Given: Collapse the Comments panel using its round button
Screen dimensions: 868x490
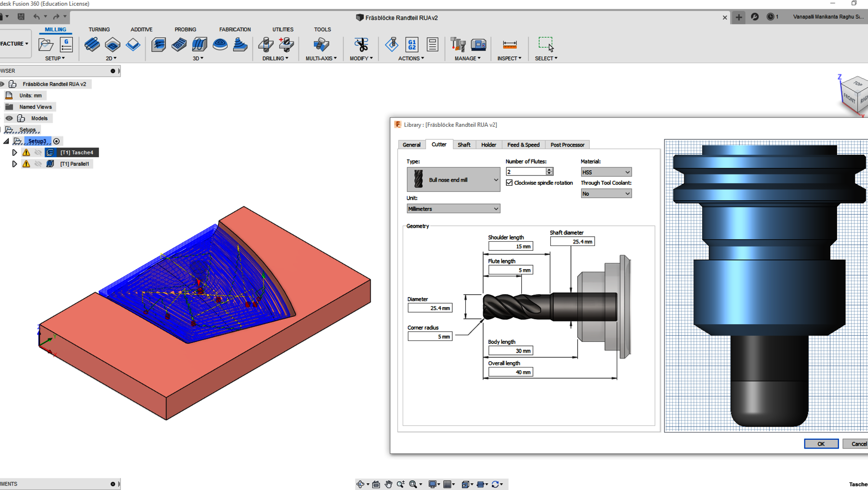Looking at the screenshot, I should [x=113, y=484].
